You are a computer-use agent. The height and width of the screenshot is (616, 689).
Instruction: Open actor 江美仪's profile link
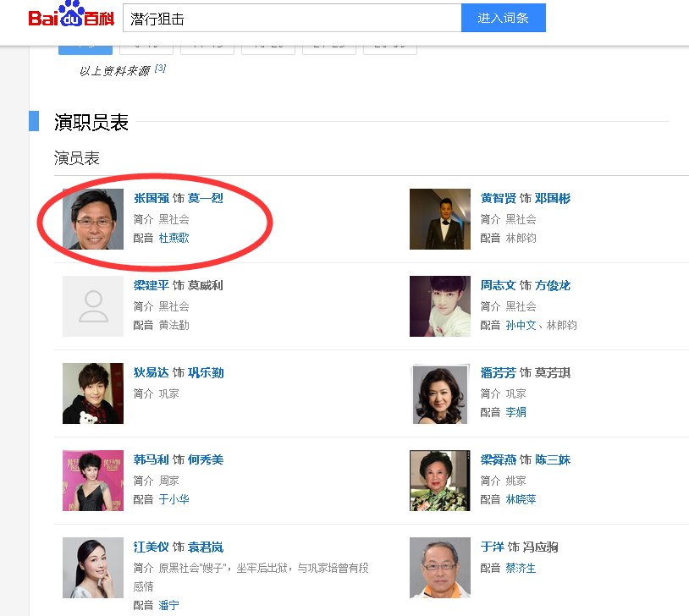pyautogui.click(x=151, y=547)
